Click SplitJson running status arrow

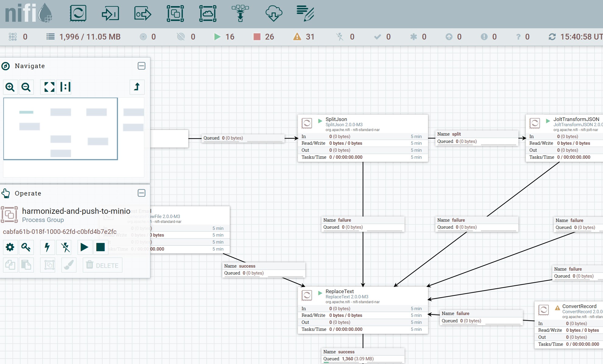tap(320, 121)
